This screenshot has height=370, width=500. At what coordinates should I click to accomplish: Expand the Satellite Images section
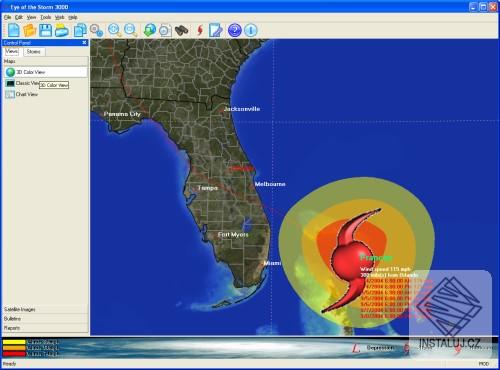[45, 309]
